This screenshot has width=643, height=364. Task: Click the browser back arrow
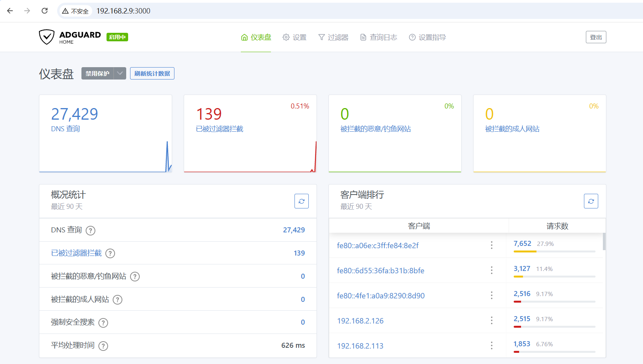pos(10,11)
